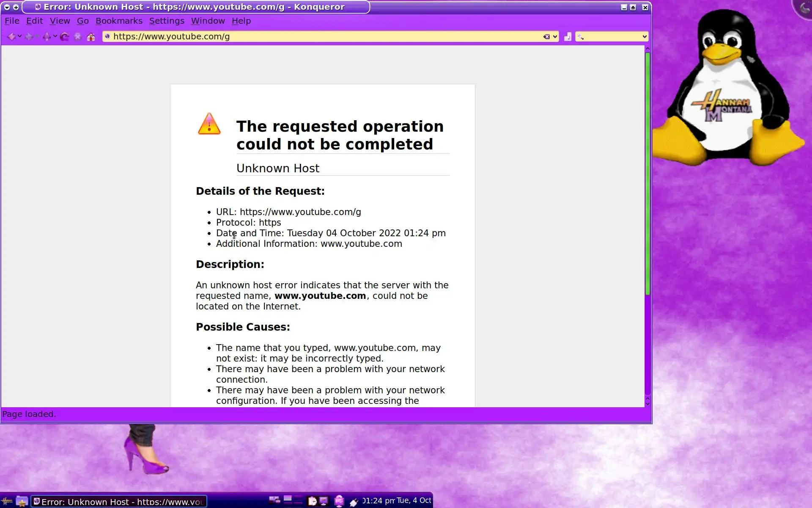Expand the search bar dropdown arrow
This screenshot has height=508, width=812.
(x=645, y=37)
